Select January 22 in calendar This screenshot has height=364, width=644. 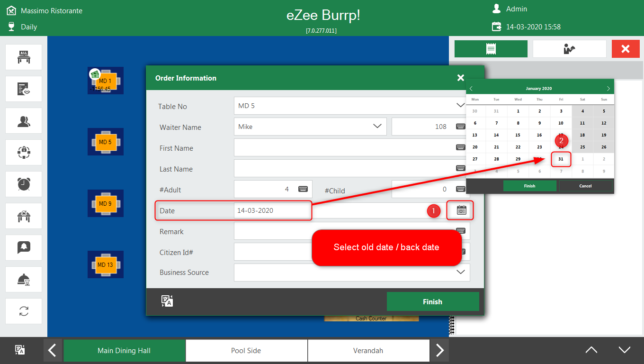tap(518, 147)
